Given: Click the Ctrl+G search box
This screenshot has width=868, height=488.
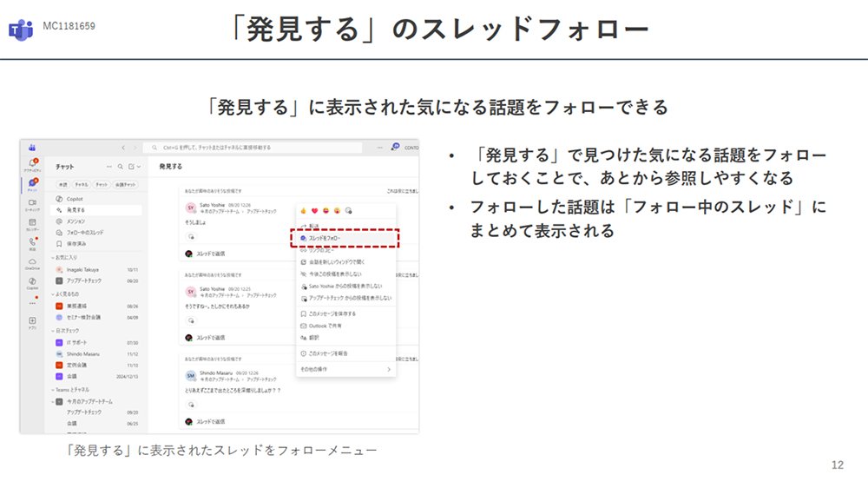Looking at the screenshot, I should coord(253,148).
